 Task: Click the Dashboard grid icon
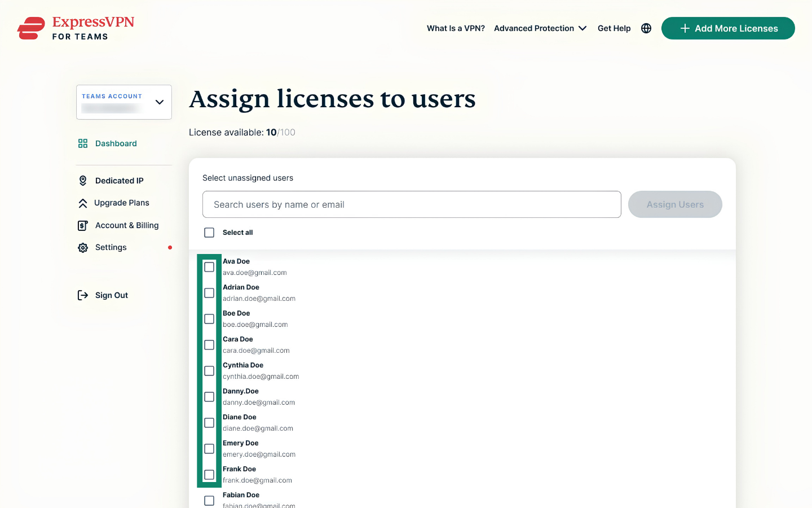pyautogui.click(x=83, y=143)
